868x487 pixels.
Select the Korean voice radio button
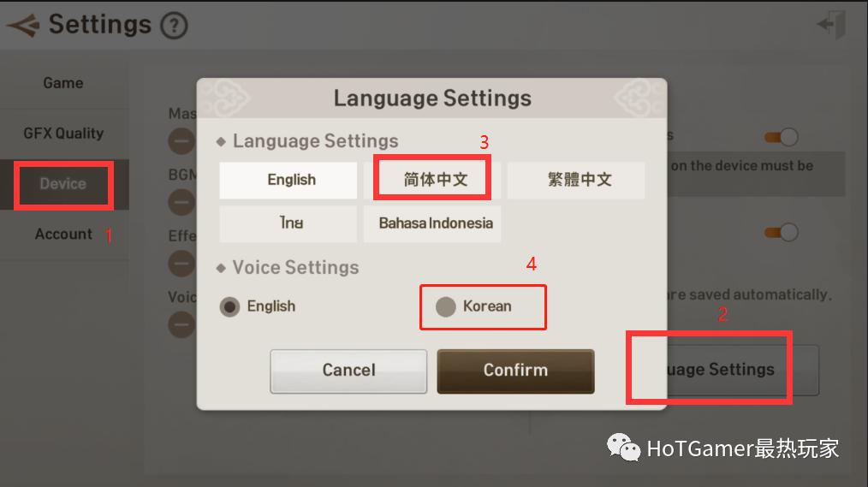[x=446, y=306]
